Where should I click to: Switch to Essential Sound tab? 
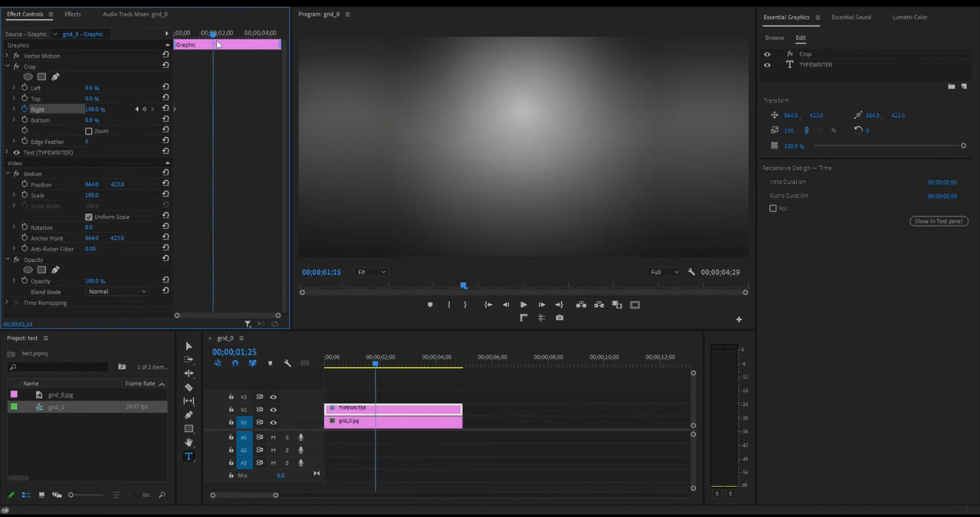click(x=851, y=17)
